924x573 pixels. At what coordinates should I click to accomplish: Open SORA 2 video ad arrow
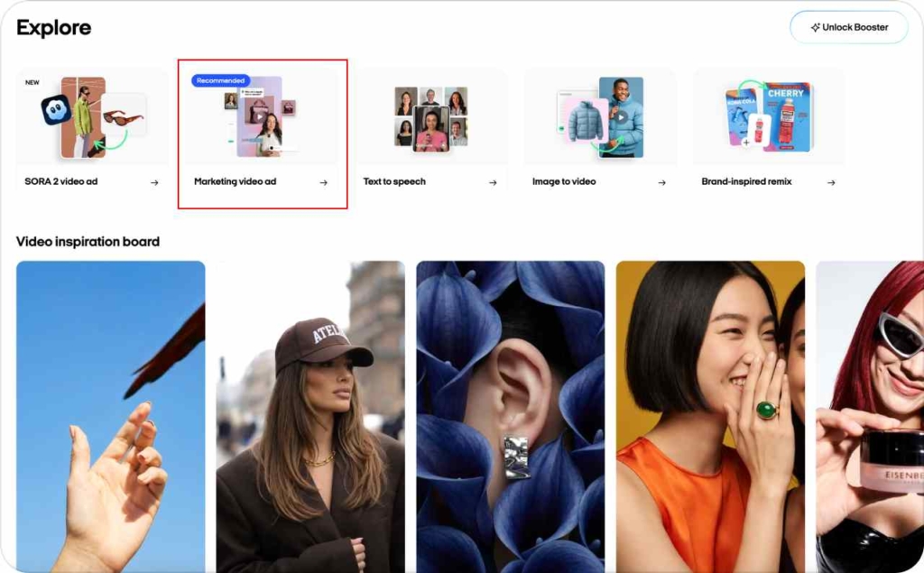[154, 182]
